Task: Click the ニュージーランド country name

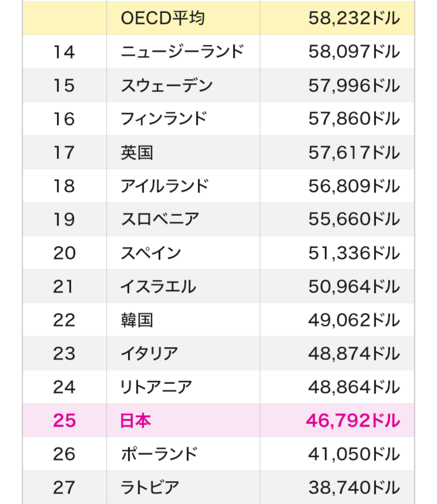Action: (182, 52)
